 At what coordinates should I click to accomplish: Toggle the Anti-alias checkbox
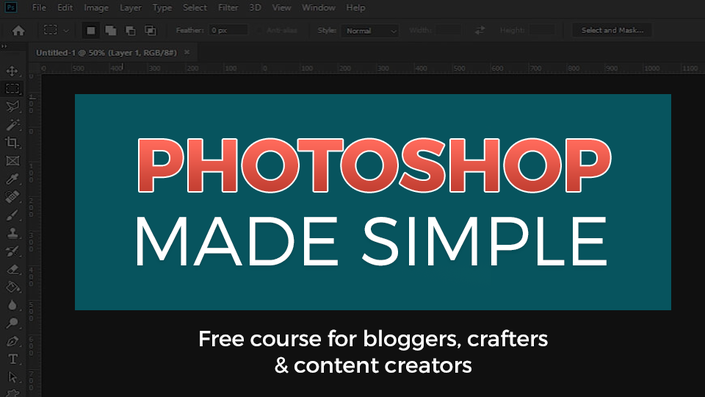point(259,30)
